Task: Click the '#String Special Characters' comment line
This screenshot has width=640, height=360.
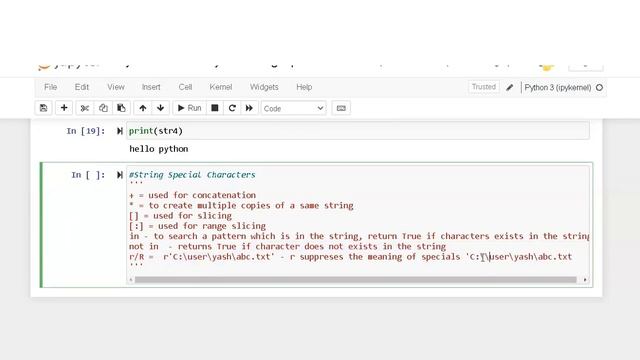Action: [x=192, y=175]
